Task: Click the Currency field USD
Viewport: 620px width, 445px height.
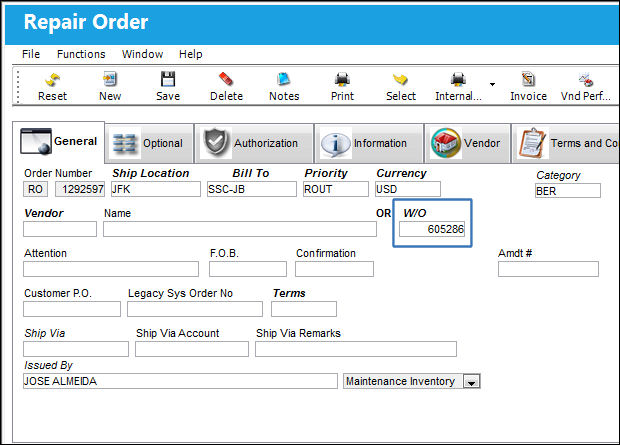Action: point(408,189)
